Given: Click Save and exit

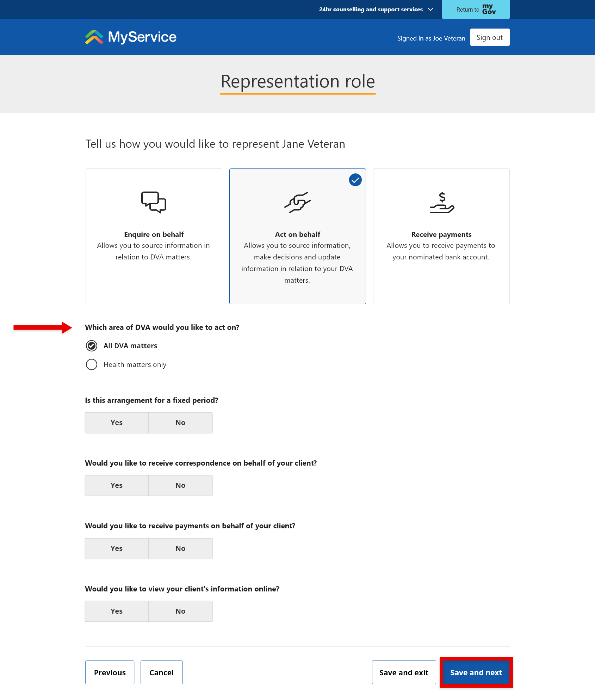Looking at the screenshot, I should [404, 672].
